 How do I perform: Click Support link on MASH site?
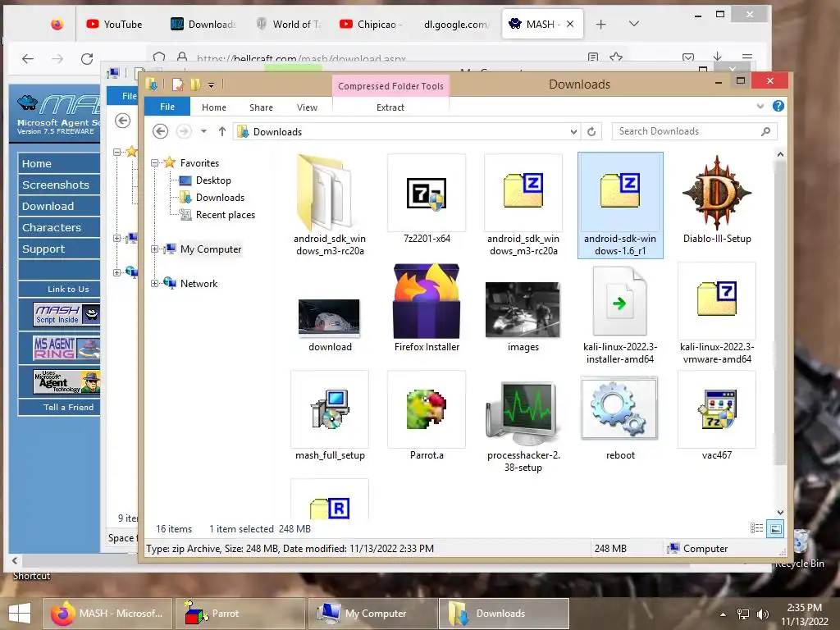[x=43, y=249]
